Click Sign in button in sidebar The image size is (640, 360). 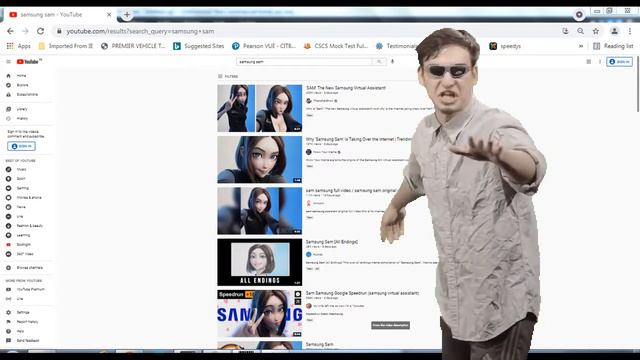[21, 146]
